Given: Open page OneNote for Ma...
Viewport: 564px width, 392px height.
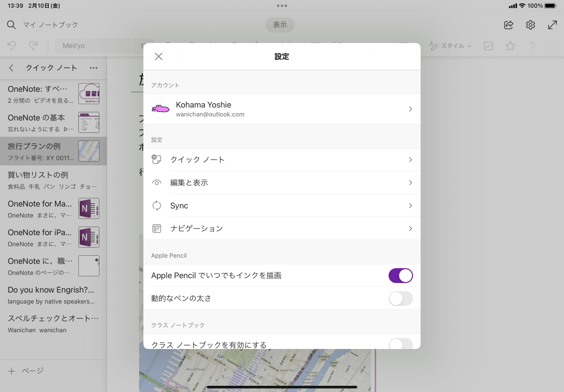Looking at the screenshot, I should (x=53, y=208).
